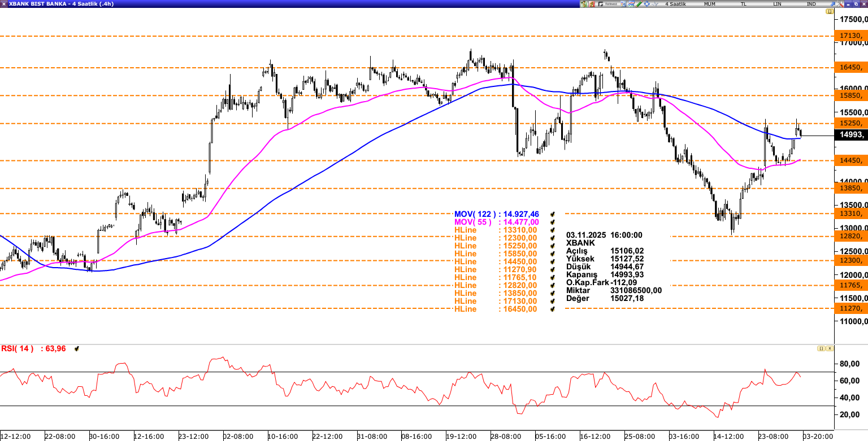Screen dimensions: 868x441
Task: Open the MUM chart type selector
Action: pyautogui.click(x=710, y=3)
